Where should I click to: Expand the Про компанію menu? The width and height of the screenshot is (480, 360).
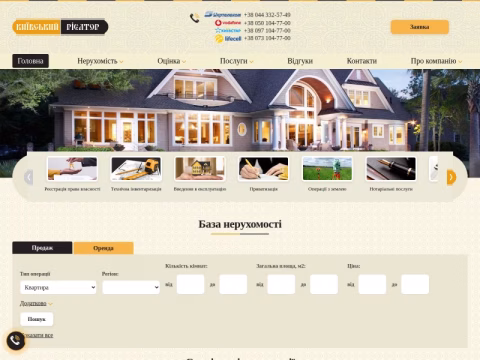click(x=436, y=61)
